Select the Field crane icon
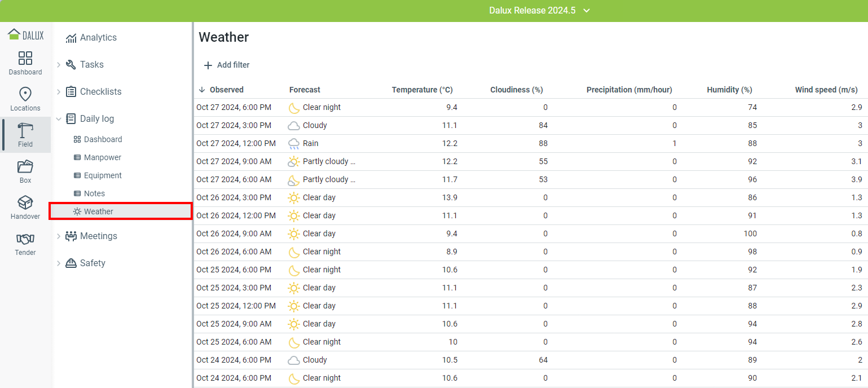The image size is (868, 388). click(x=25, y=131)
